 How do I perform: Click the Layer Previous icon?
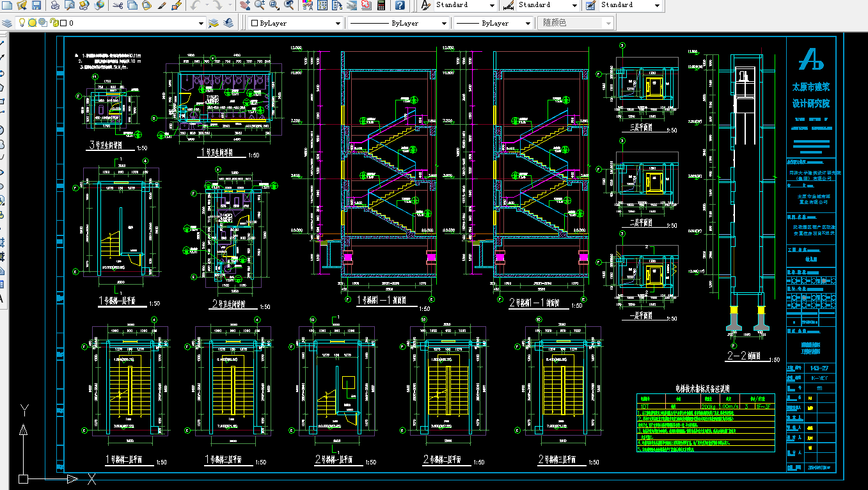point(228,23)
